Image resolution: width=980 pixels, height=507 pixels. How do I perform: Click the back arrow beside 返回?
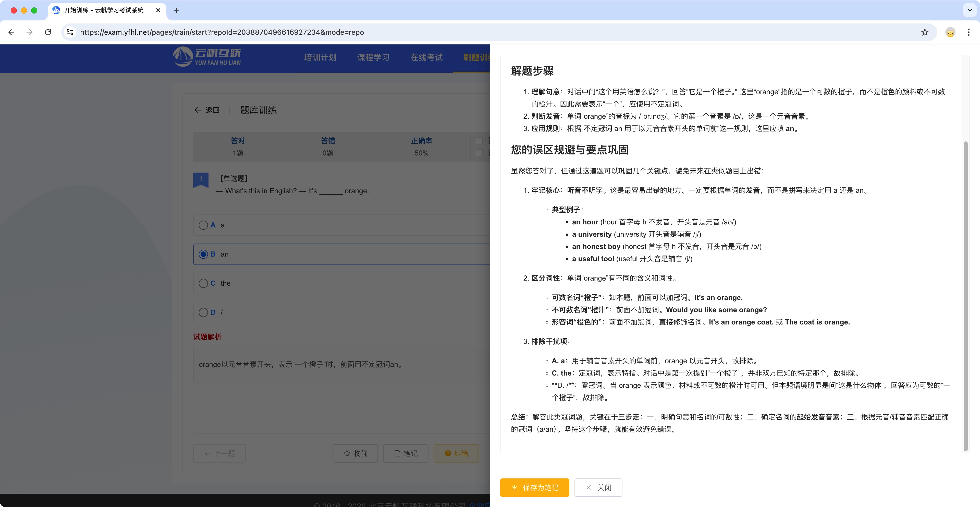(198, 110)
